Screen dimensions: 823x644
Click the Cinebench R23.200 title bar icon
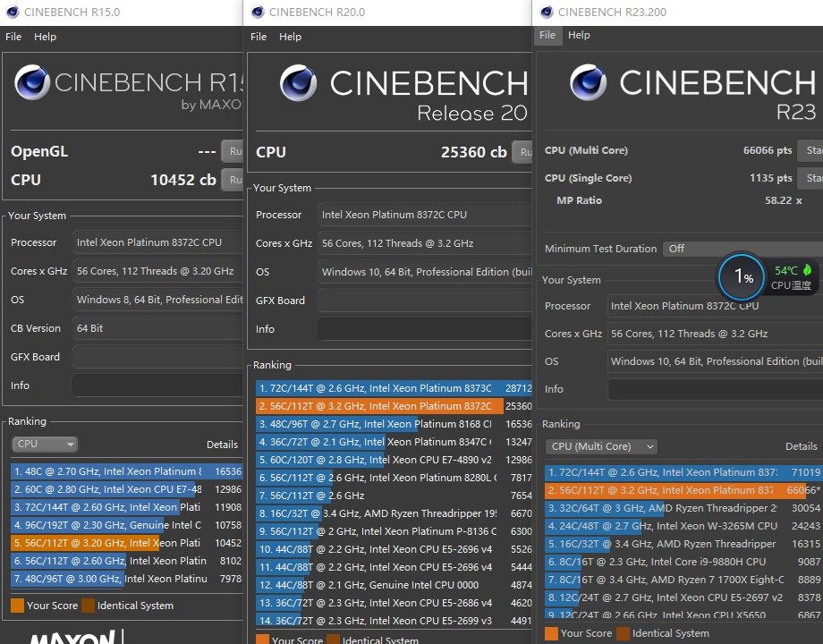pyautogui.click(x=547, y=12)
